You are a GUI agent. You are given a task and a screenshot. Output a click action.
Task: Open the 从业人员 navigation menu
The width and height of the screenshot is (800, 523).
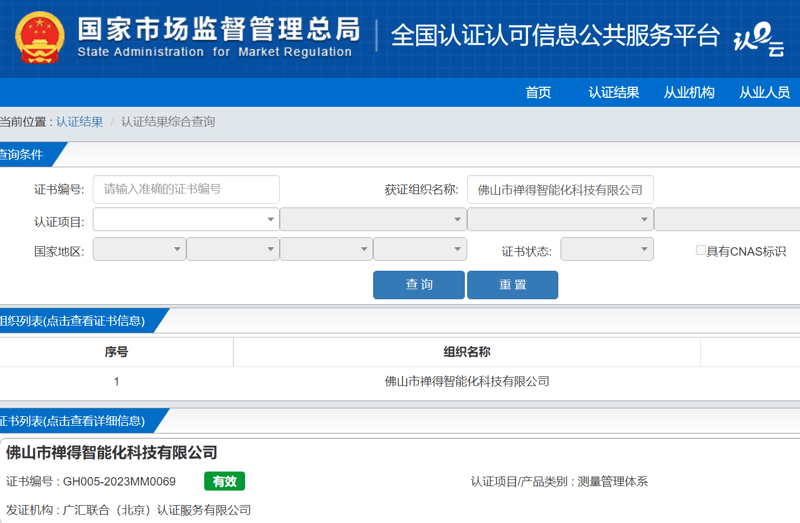click(x=764, y=92)
